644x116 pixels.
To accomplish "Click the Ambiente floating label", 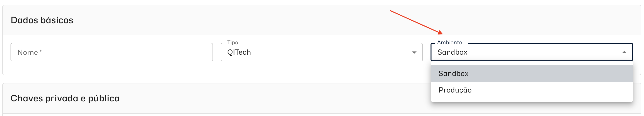I will click(x=449, y=43).
